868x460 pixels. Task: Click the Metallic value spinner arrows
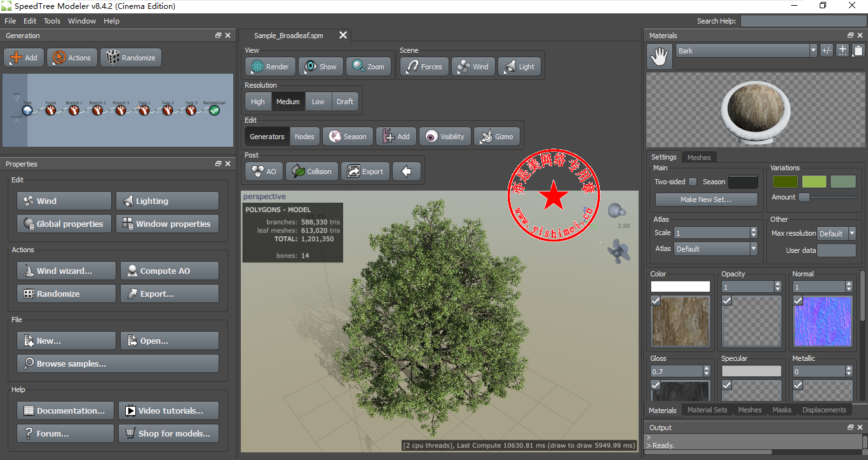(x=849, y=371)
